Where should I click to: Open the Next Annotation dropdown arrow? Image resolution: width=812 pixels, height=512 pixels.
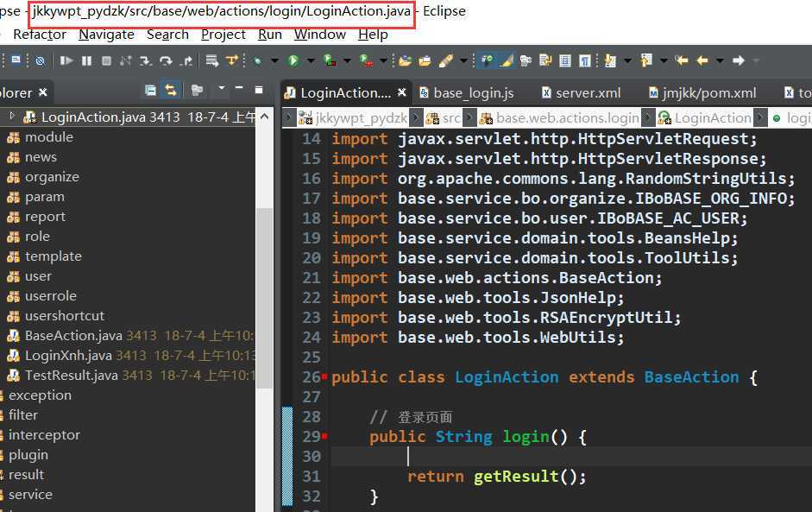click(627, 60)
